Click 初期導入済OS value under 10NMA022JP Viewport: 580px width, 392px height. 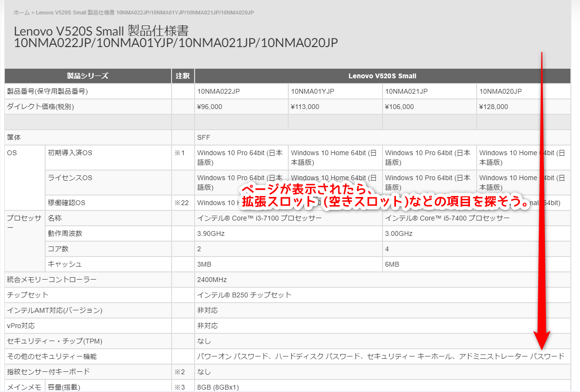click(241, 158)
